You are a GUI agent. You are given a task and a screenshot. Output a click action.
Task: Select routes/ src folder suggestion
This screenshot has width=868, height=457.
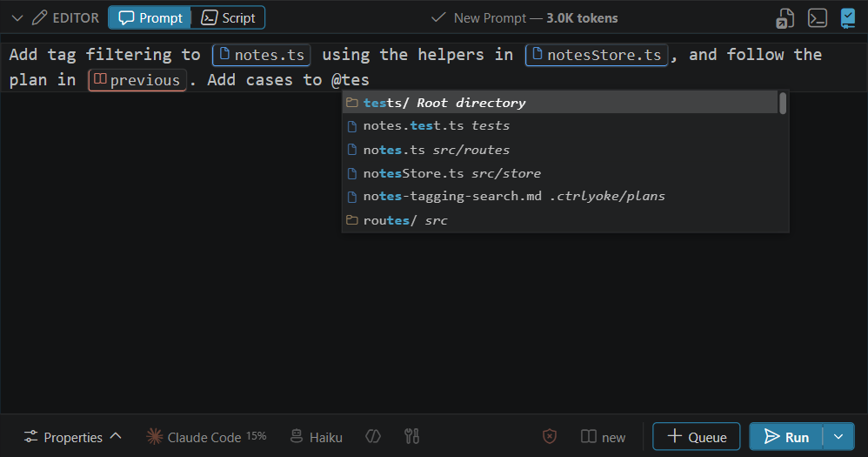click(x=560, y=220)
